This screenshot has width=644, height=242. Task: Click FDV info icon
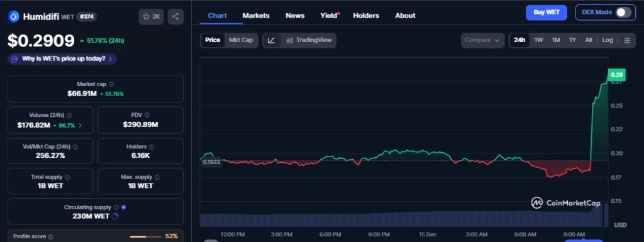click(147, 115)
